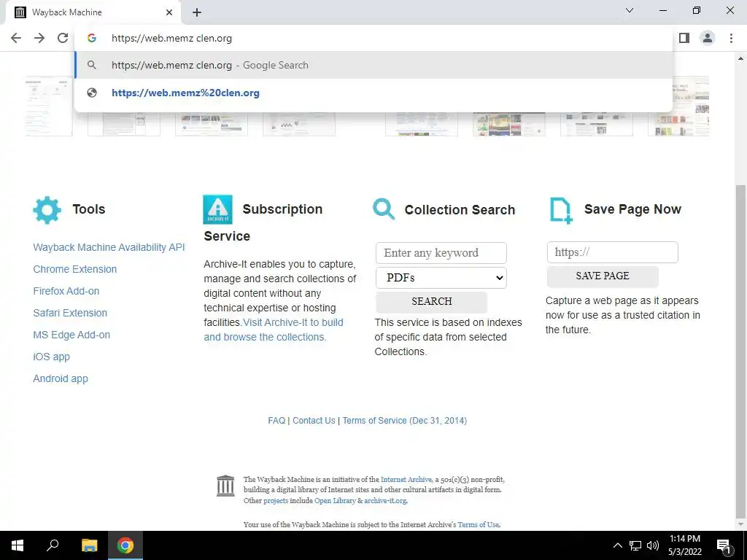Image resolution: width=747 pixels, height=560 pixels.
Task: Open a new tab with plus icon
Action: (197, 12)
